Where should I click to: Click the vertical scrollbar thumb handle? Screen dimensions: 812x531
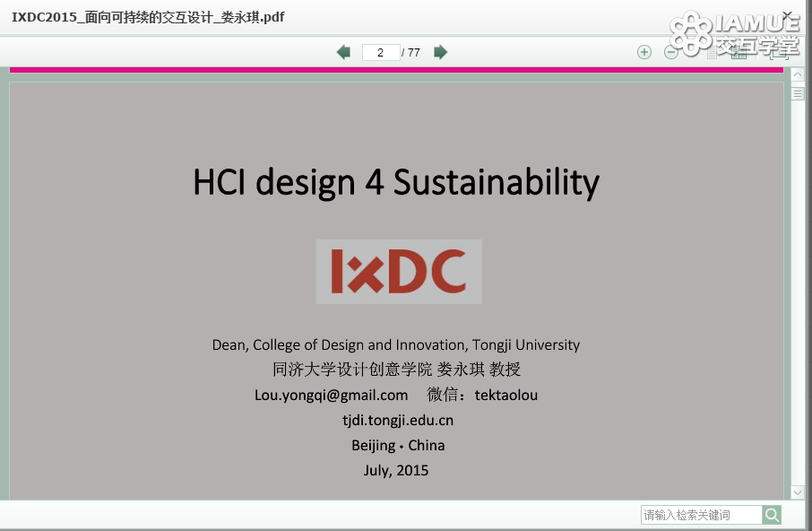[798, 94]
